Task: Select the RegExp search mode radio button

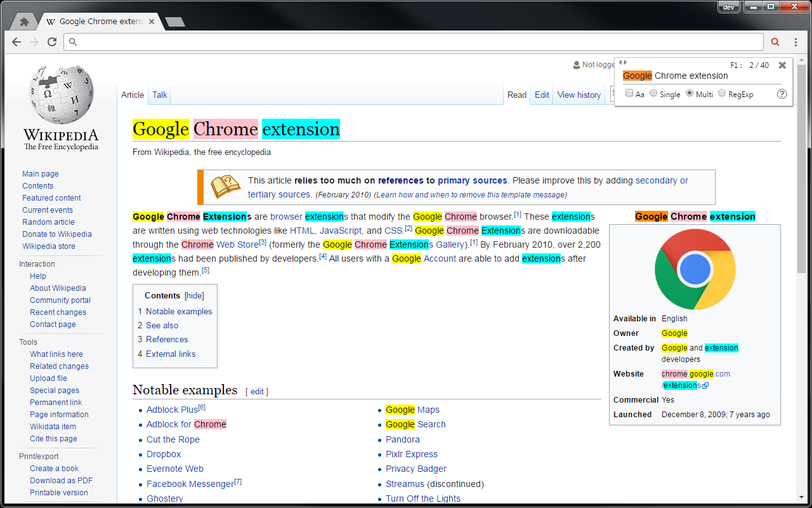Action: pos(722,93)
